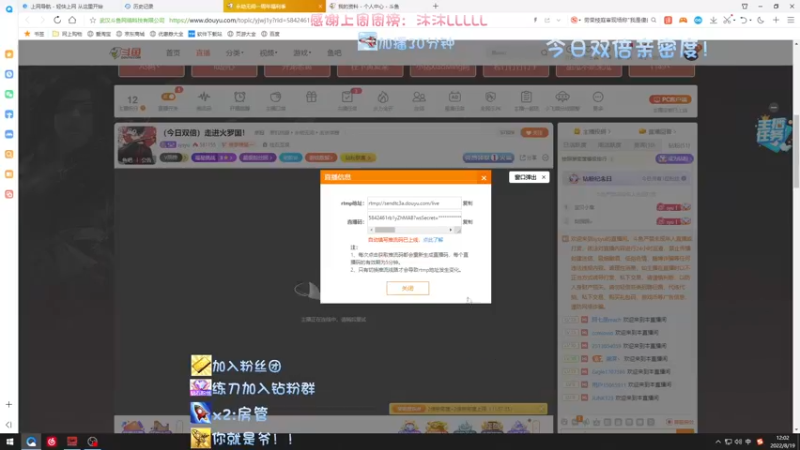Click the rtmp address input field

pos(414,203)
